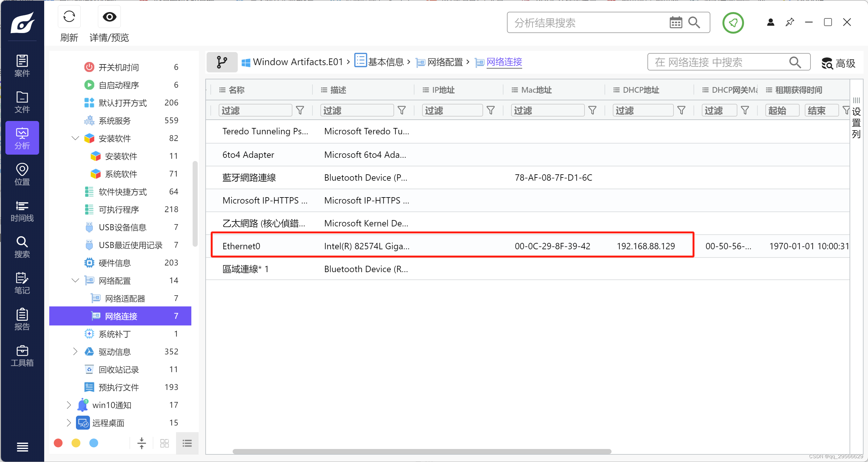868x462 pixels.
Task: Open the 笔记 sidebar section
Action: click(22, 283)
